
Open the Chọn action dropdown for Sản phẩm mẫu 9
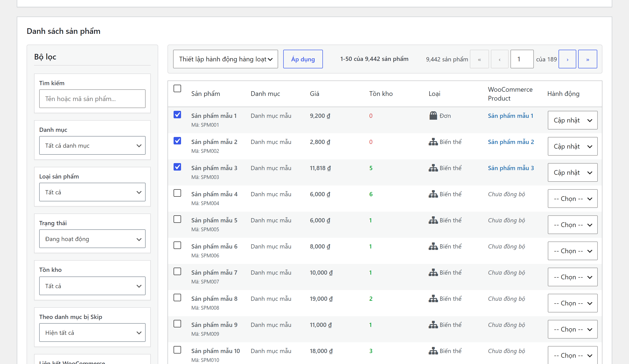coord(573,329)
